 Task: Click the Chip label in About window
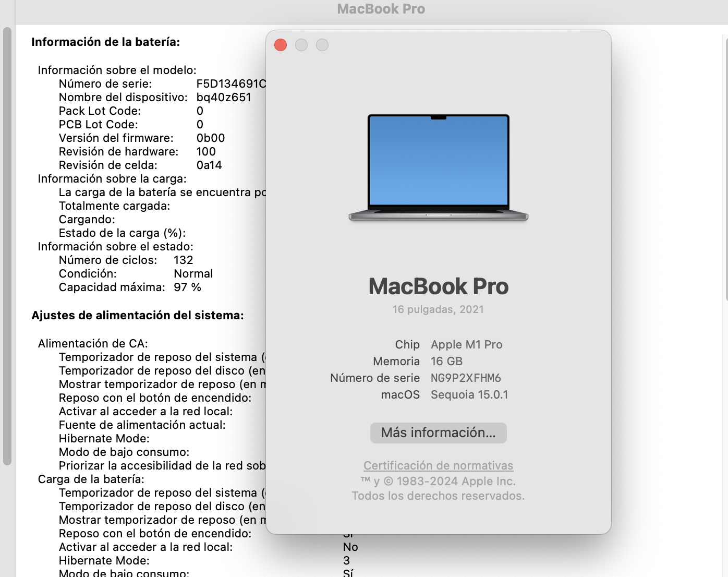pos(407,344)
